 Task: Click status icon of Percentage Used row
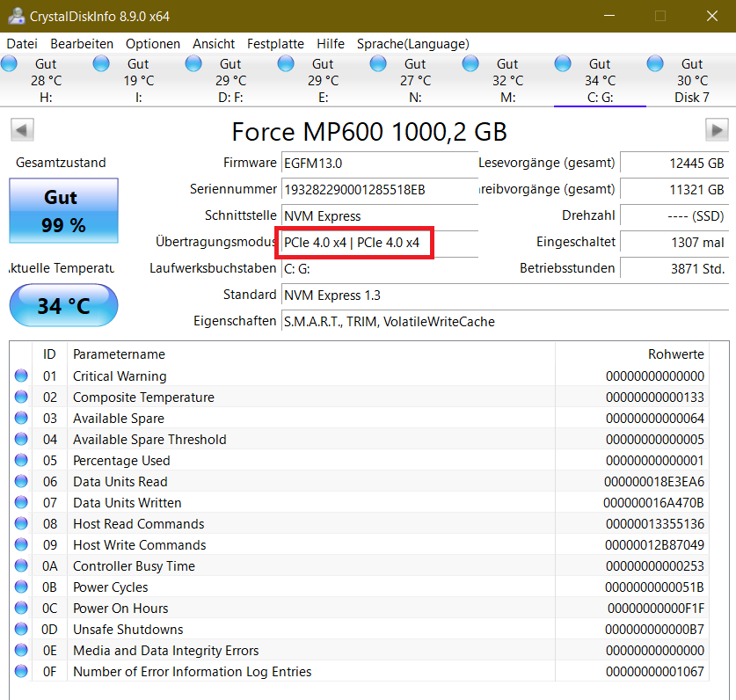tap(21, 460)
